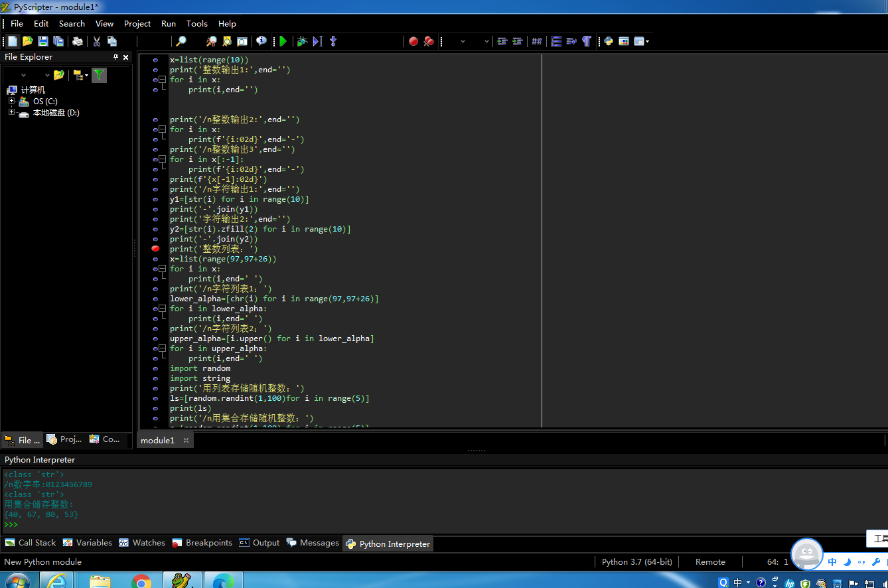Collapse the 'for i in lower_alpha:' fold
This screenshot has height=588, width=888.
click(x=163, y=309)
